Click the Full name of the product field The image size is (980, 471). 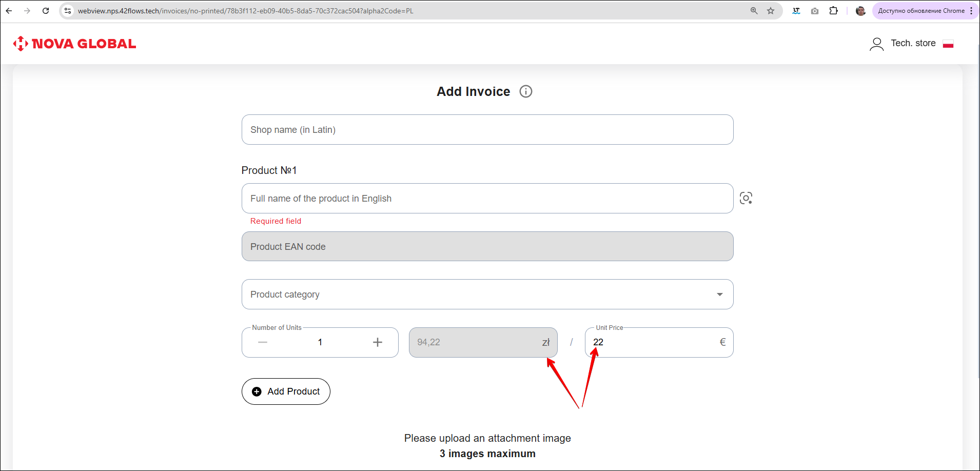coord(487,199)
